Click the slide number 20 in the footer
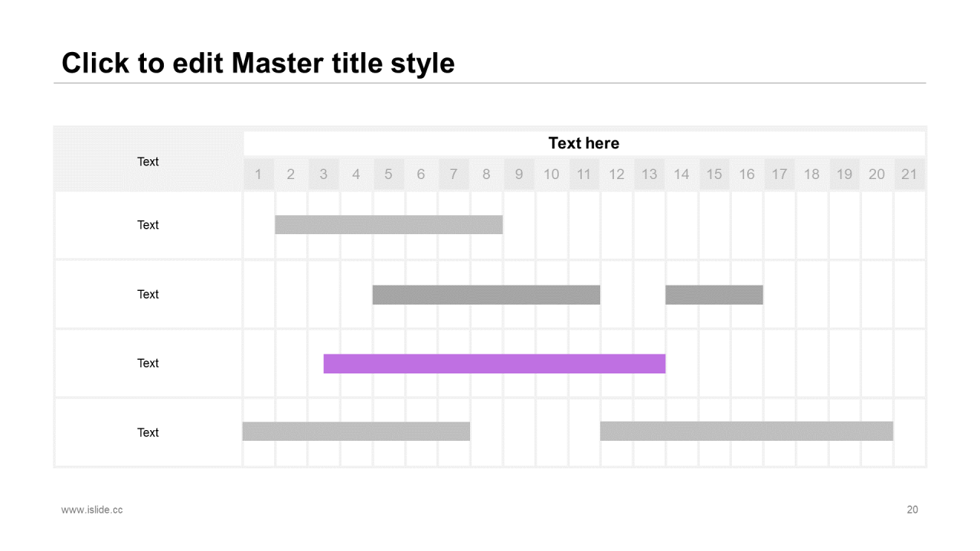 (913, 510)
